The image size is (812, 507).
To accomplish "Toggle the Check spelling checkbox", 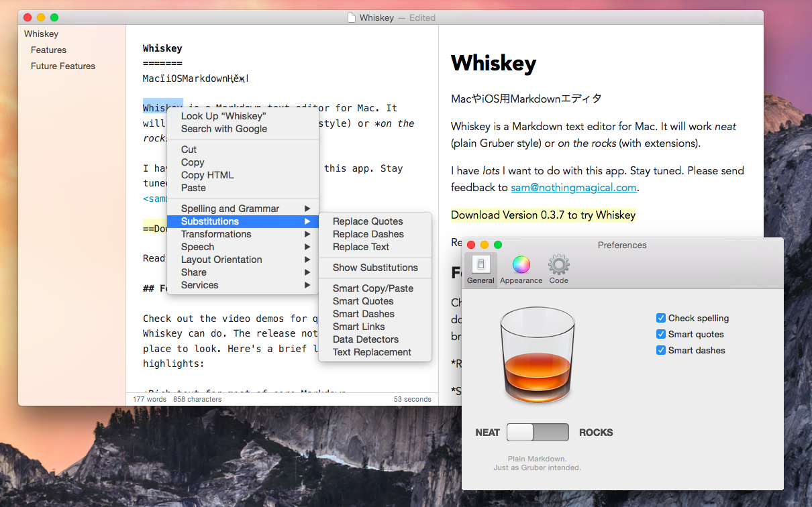I will click(x=661, y=318).
